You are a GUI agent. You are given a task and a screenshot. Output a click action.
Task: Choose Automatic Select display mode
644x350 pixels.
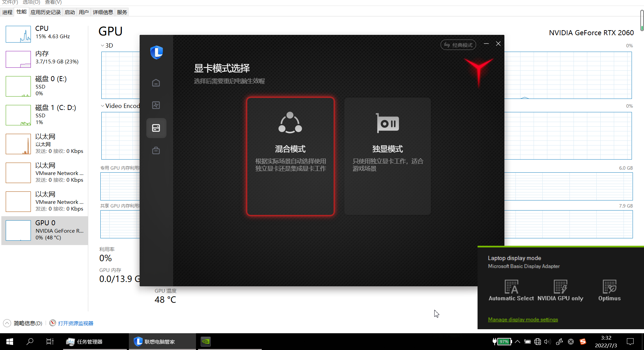point(511,290)
